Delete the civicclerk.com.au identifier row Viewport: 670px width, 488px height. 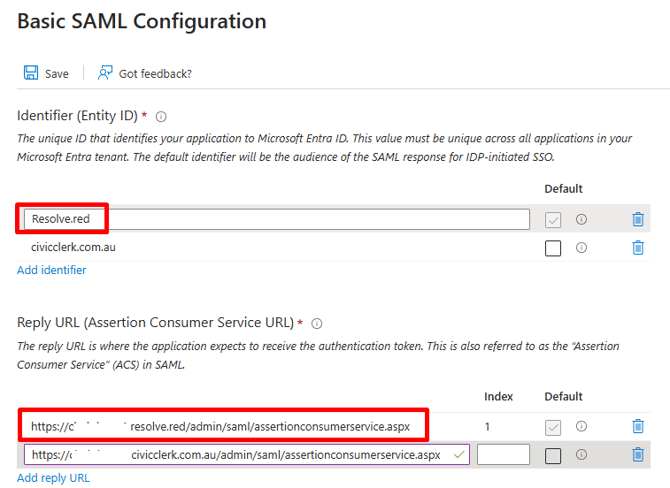pos(638,248)
